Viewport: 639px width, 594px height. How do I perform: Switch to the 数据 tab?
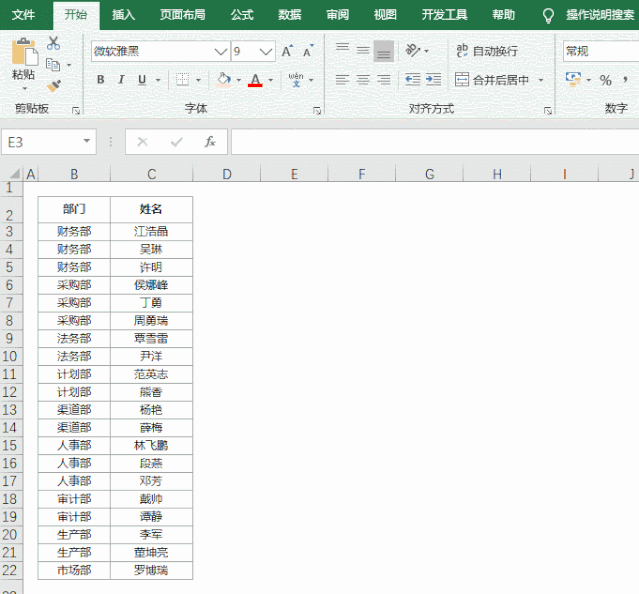(290, 15)
